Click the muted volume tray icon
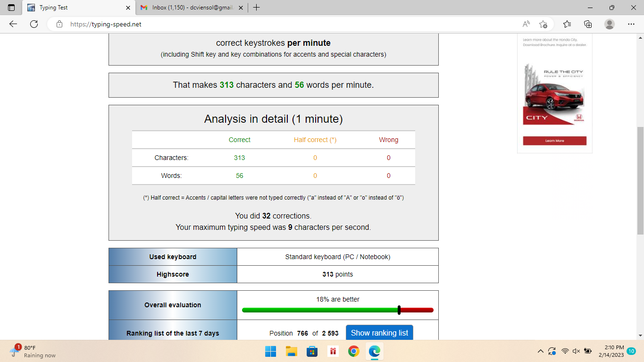This screenshot has width=644, height=362. tap(576, 351)
